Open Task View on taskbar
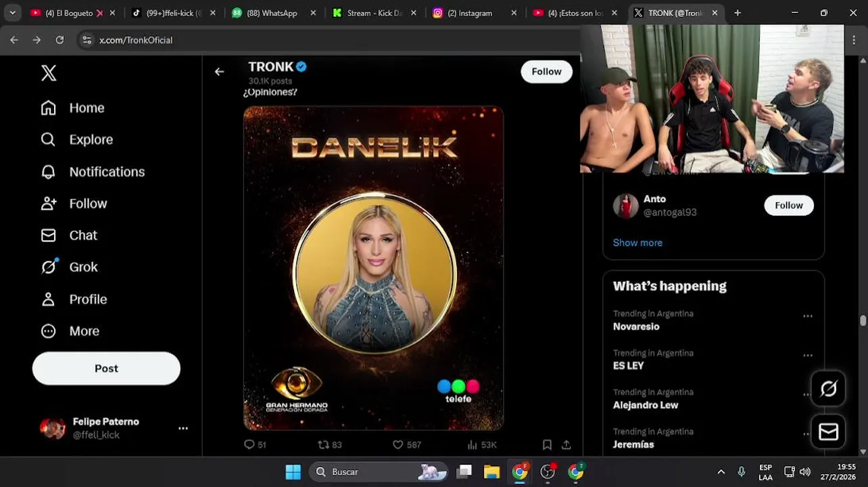 (464, 472)
